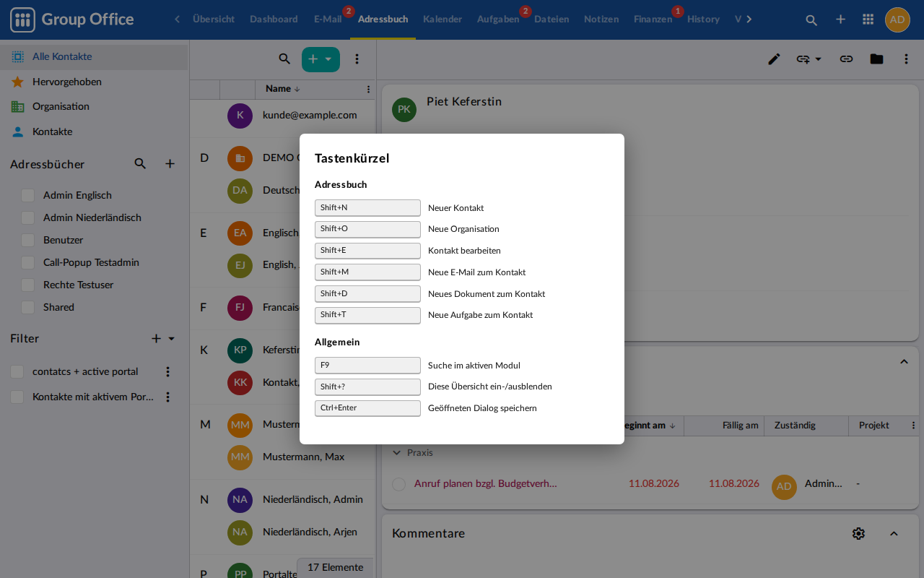Enable the Shared address book

[28, 307]
